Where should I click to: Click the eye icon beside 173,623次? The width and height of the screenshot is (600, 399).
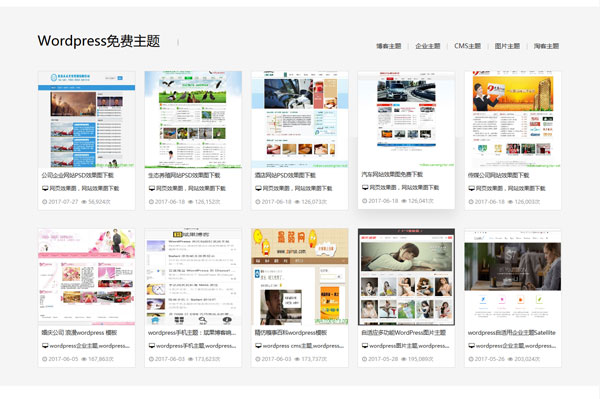[x=191, y=359]
